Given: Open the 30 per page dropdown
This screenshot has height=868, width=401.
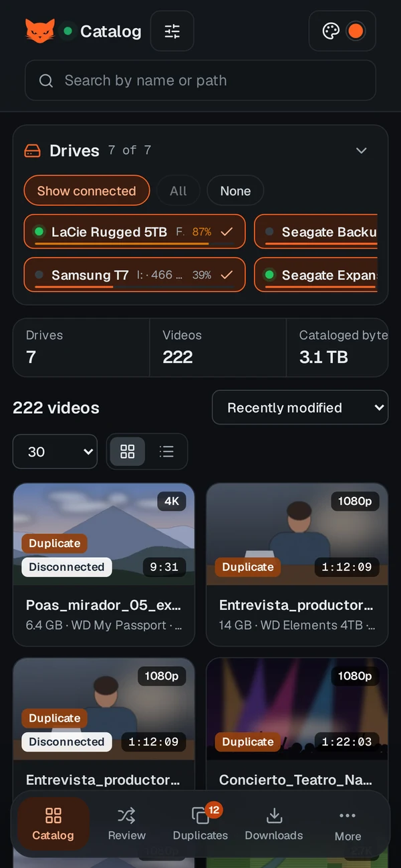Looking at the screenshot, I should tap(55, 452).
